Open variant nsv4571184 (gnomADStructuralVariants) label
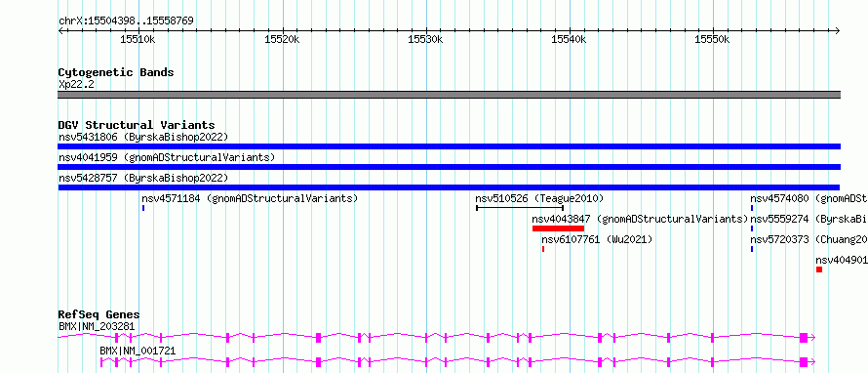This screenshot has height=373, width=868. click(250, 198)
